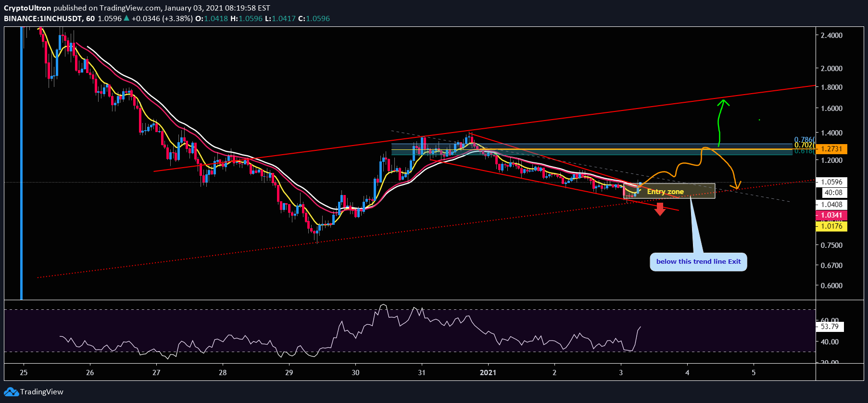Image resolution: width=868 pixels, height=403 pixels.
Task: Click the 1.6000 price axis label
Action: (x=831, y=109)
